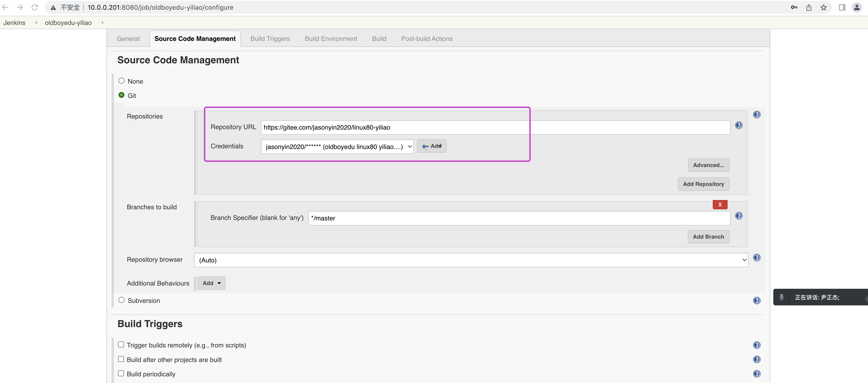Switch to the Build Triggers tab
This screenshot has width=868, height=383.
[x=270, y=39]
